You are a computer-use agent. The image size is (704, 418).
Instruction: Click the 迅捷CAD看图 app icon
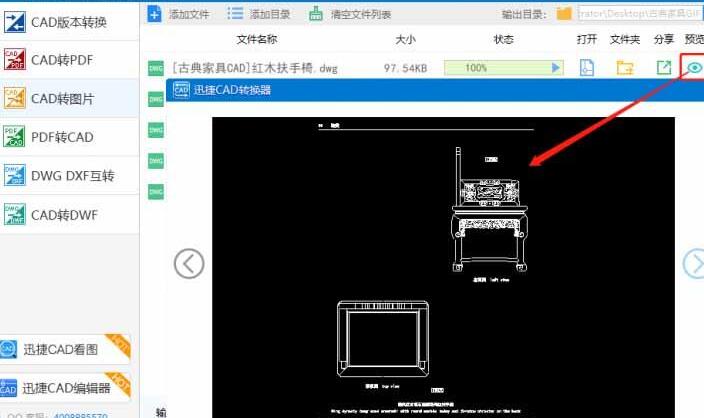point(8,349)
